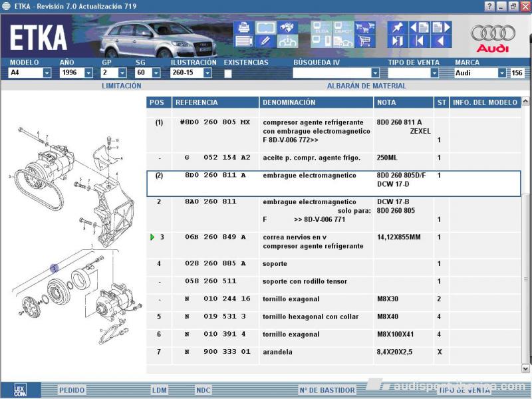Open the vehicle information icon

[x=287, y=41]
